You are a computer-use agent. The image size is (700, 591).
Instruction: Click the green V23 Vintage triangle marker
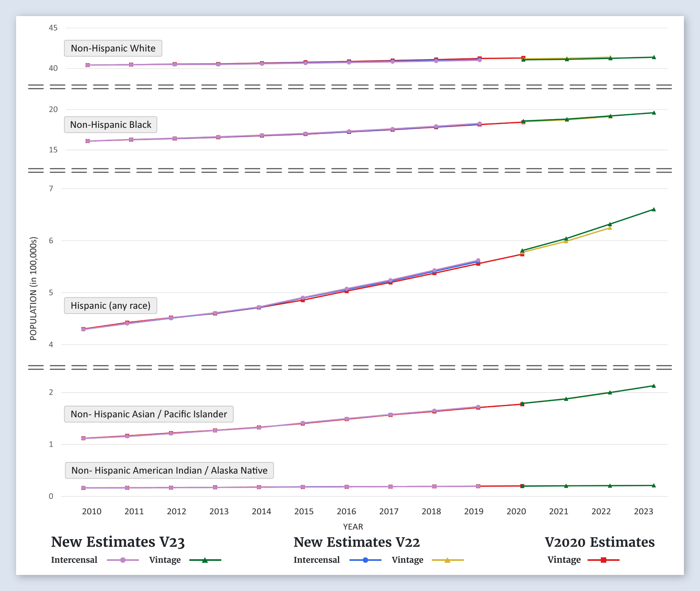click(x=205, y=560)
